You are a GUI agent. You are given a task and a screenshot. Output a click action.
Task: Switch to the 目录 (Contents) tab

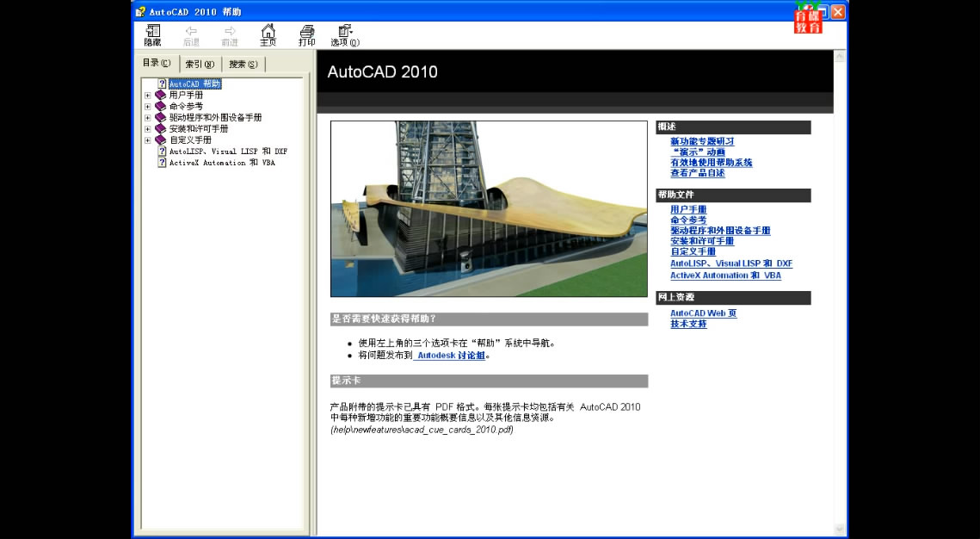tap(157, 63)
